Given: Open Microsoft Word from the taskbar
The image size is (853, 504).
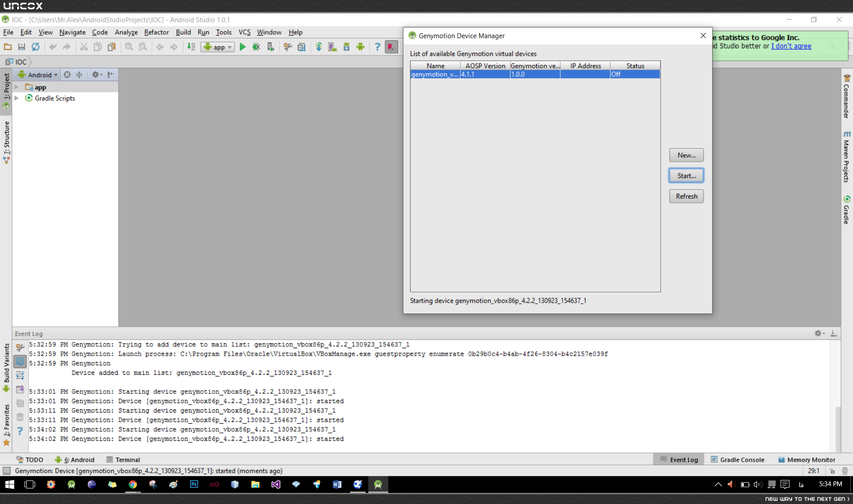Looking at the screenshot, I should coord(337,484).
